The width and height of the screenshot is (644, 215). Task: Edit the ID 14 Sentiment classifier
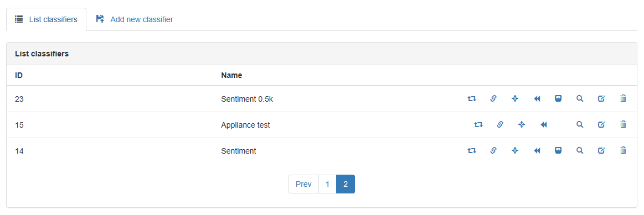pos(601,151)
